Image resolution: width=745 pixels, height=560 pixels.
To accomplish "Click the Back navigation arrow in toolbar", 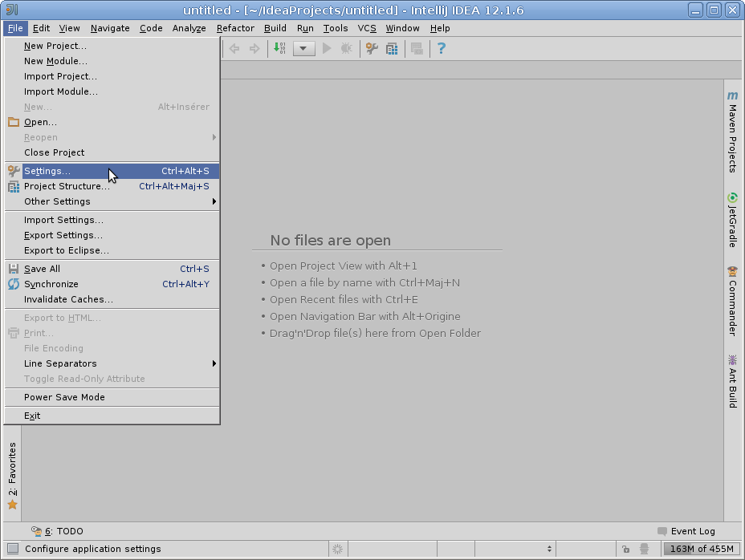I will 234,48.
